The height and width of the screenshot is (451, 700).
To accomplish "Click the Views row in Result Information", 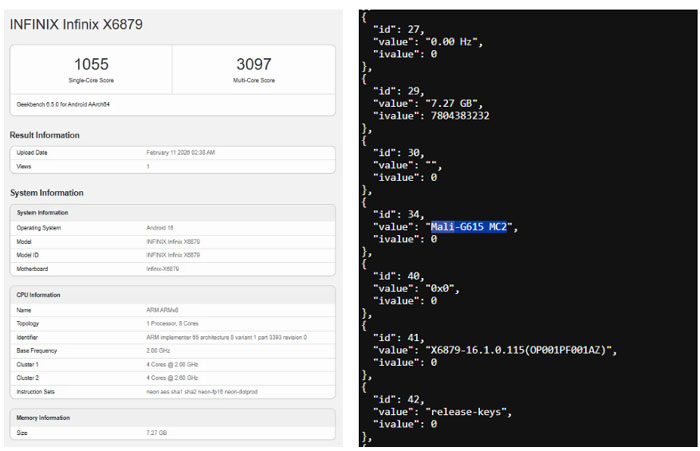I will click(172, 166).
